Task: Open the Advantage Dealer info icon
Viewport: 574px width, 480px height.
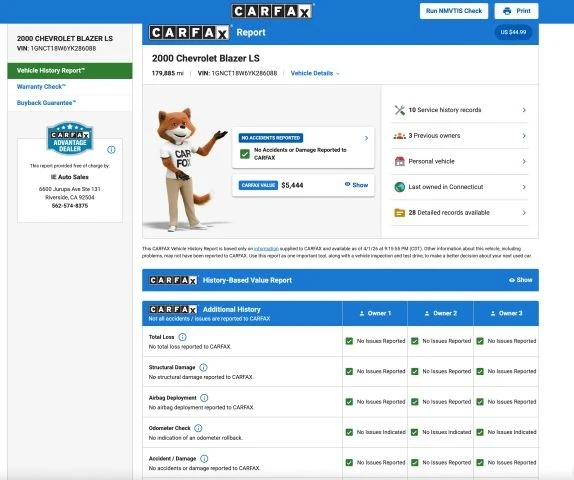Action: coord(111,149)
